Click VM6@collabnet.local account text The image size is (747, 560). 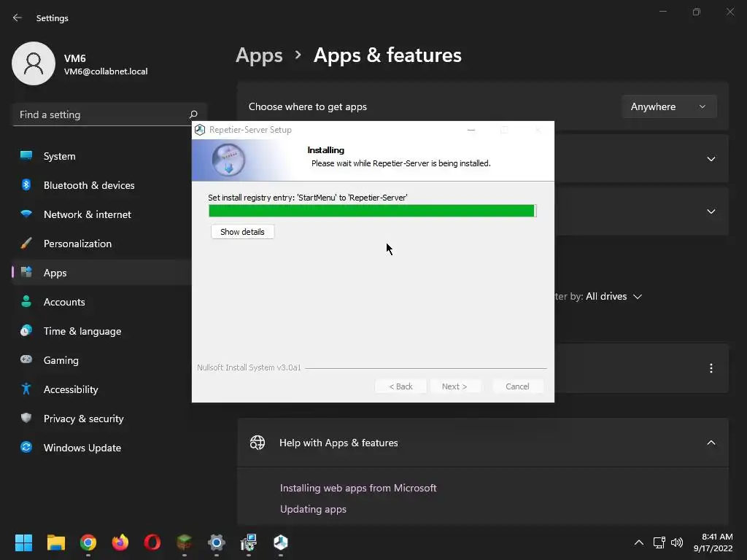click(106, 71)
